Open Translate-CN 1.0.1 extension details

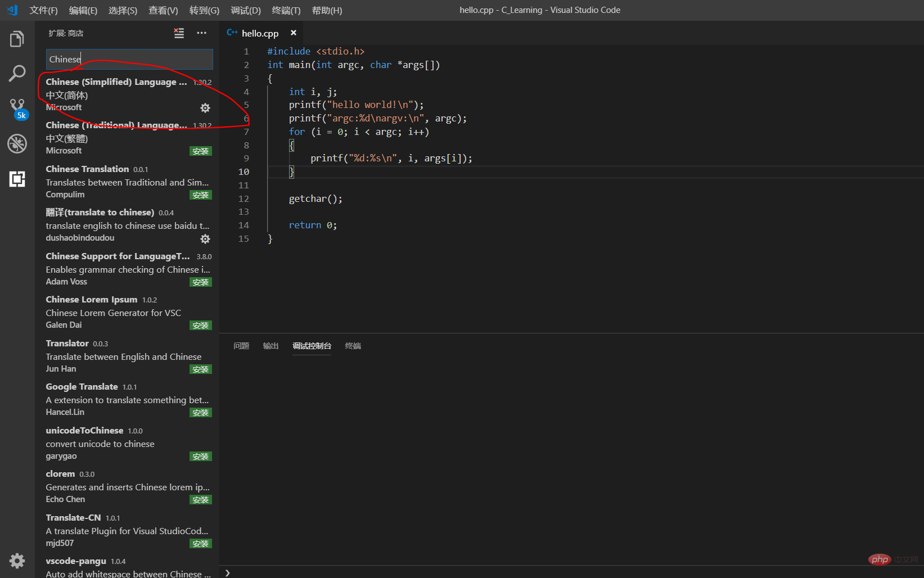[x=127, y=530]
